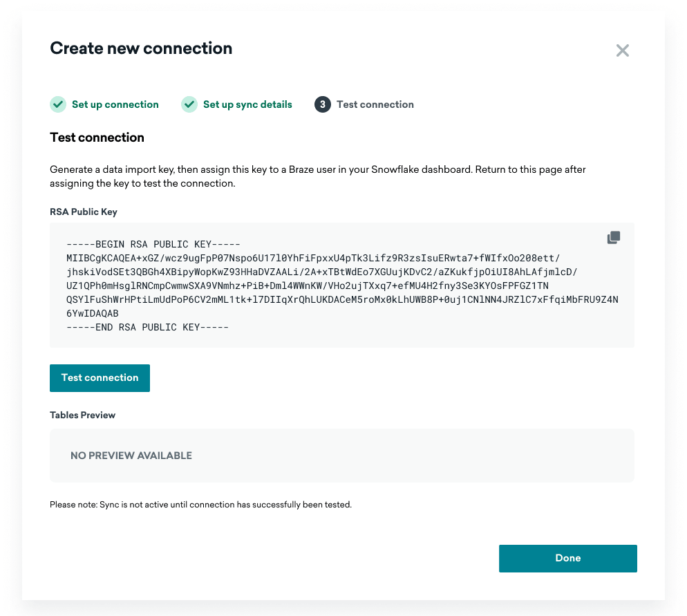The width and height of the screenshot is (687, 616).
Task: Close the Create new connection dialog
Action: pyautogui.click(x=622, y=50)
